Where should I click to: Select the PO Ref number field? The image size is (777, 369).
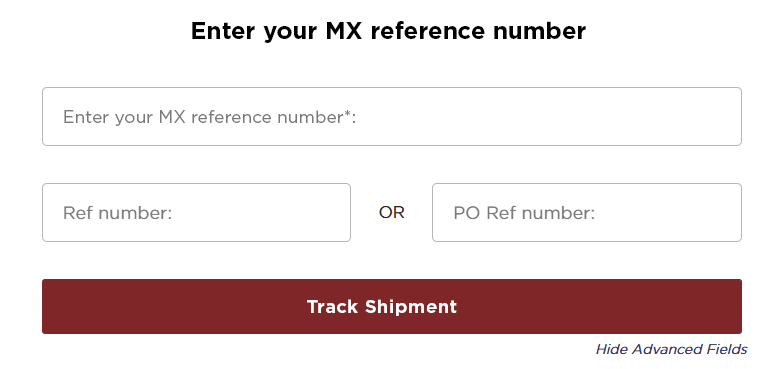point(587,212)
